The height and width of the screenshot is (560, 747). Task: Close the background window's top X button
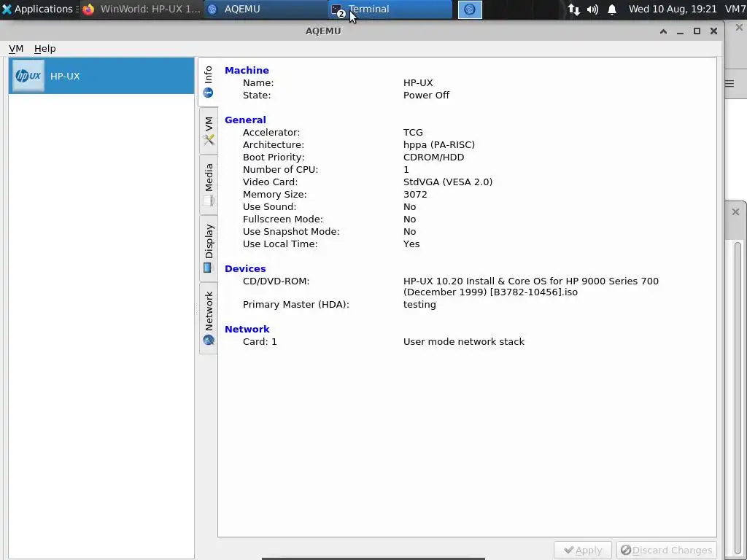click(739, 28)
